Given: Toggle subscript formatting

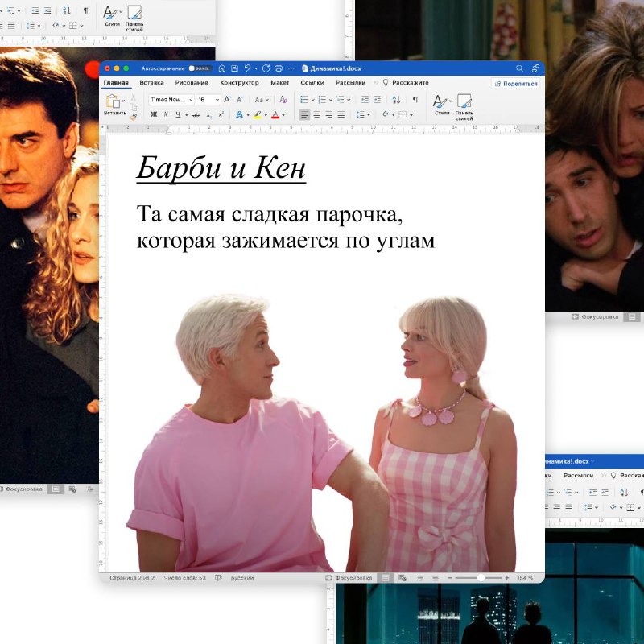Looking at the screenshot, I should [208, 115].
